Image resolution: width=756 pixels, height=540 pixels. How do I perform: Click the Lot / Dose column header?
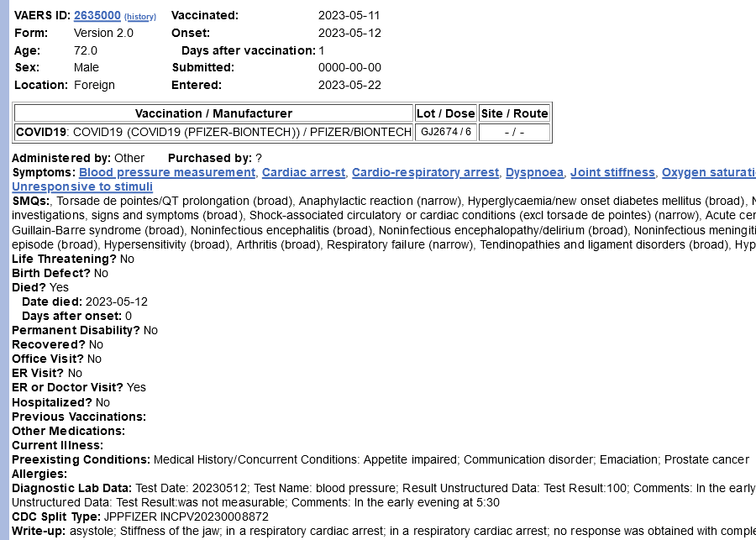446,113
